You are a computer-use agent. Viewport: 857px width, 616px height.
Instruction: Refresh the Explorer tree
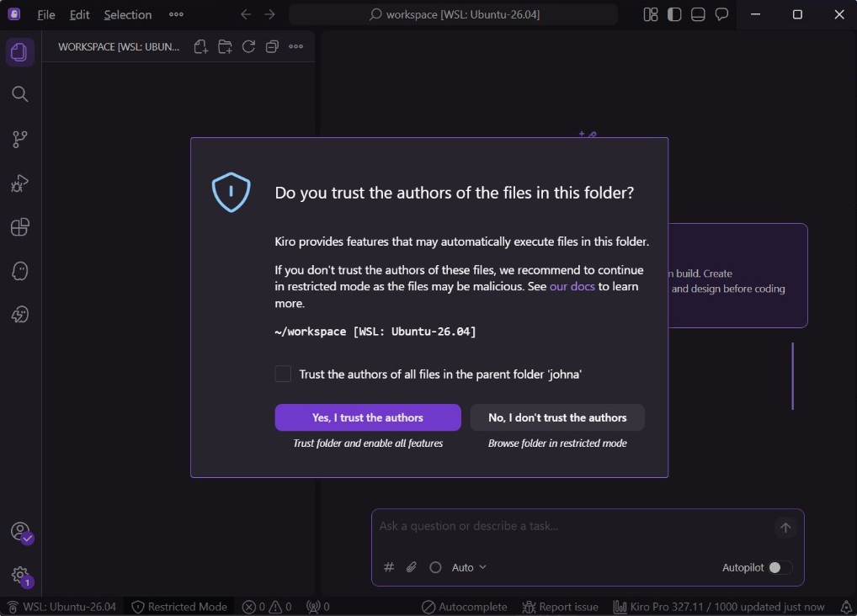pyautogui.click(x=248, y=47)
